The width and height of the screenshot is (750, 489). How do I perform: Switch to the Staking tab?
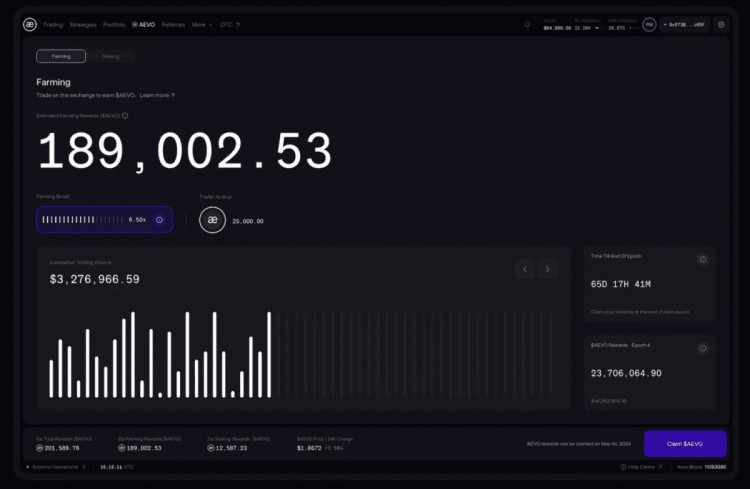[111, 56]
